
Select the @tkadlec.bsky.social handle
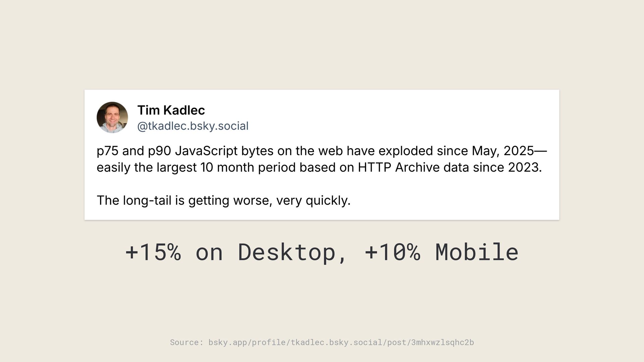193,126
